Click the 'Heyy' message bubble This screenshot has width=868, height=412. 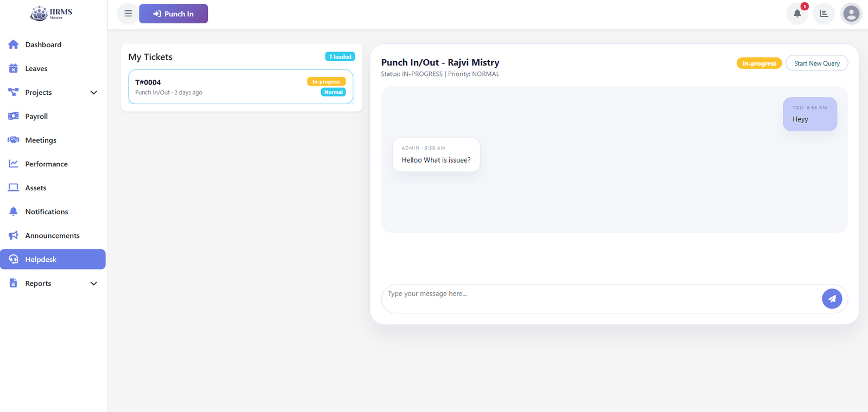(x=810, y=114)
